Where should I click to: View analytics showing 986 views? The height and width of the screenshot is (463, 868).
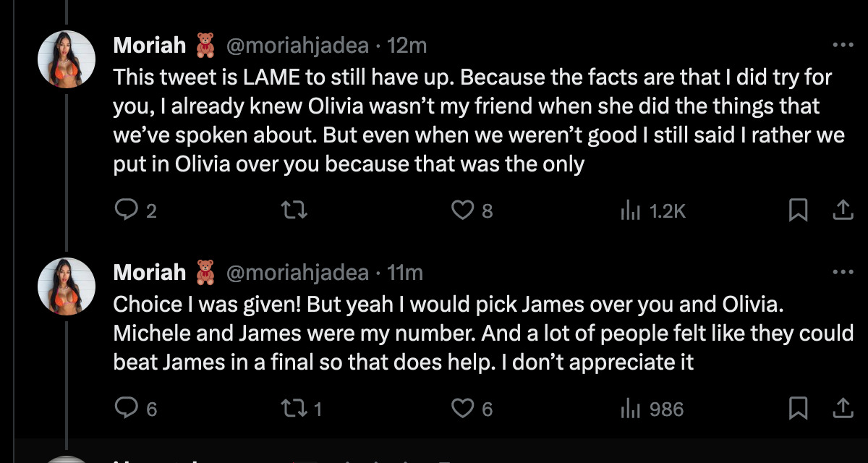tap(652, 409)
